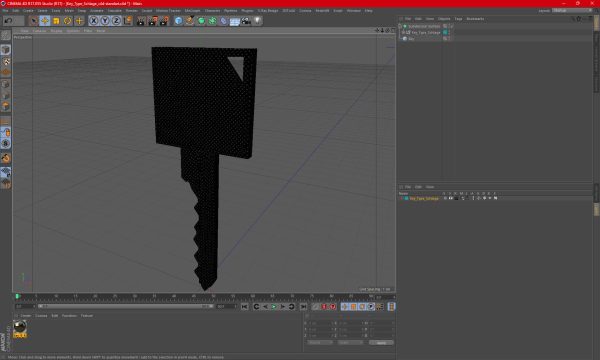
Task: Click the Make Editable icon
Action: click(6, 35)
